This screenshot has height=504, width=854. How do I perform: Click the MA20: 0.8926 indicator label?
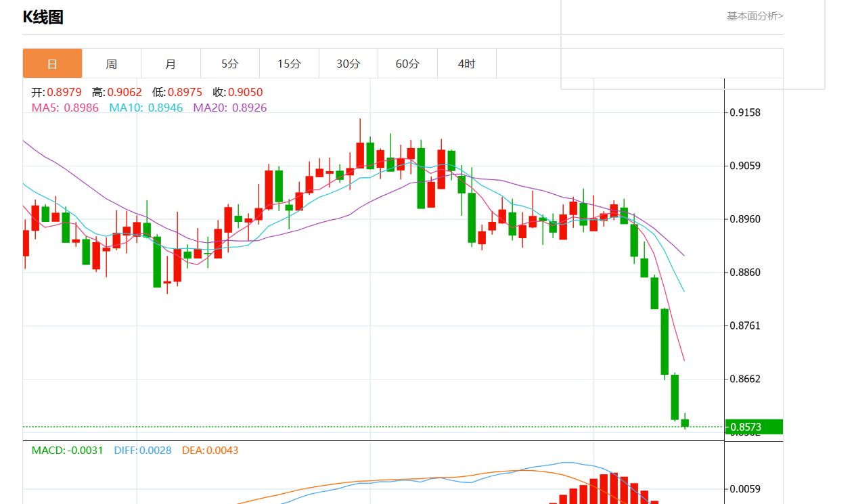coord(230,108)
